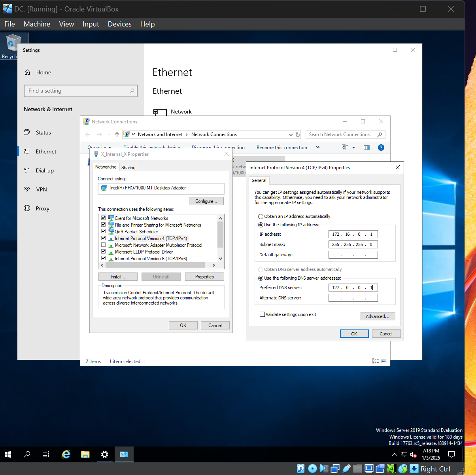Open VirtualBox Help menu

pos(147,24)
